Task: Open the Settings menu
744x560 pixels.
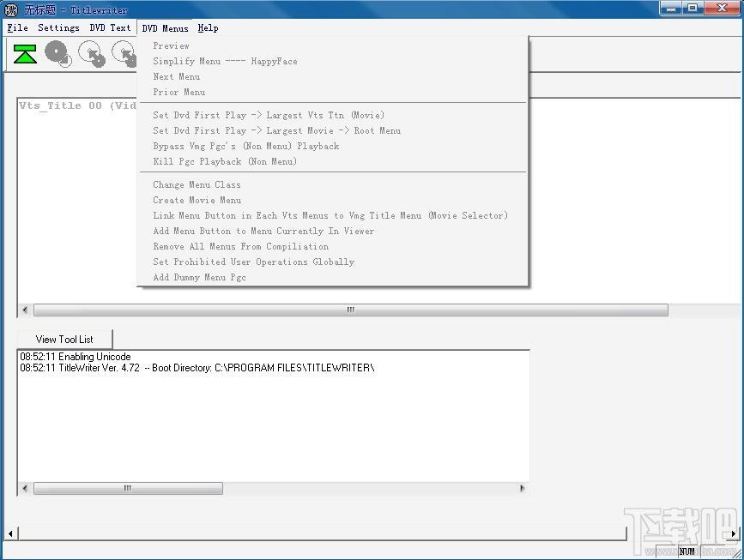Action: (59, 28)
